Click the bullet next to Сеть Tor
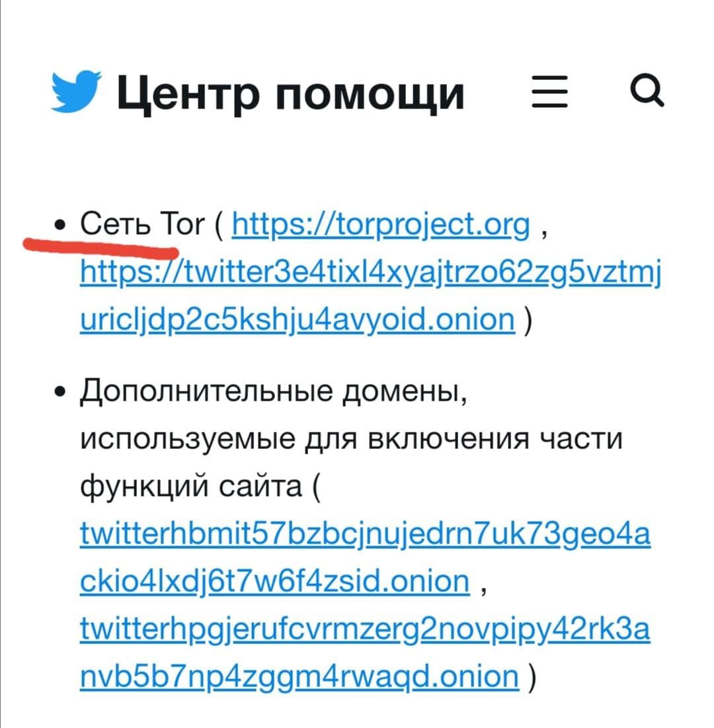This screenshot has width=714, height=728. coord(59,223)
